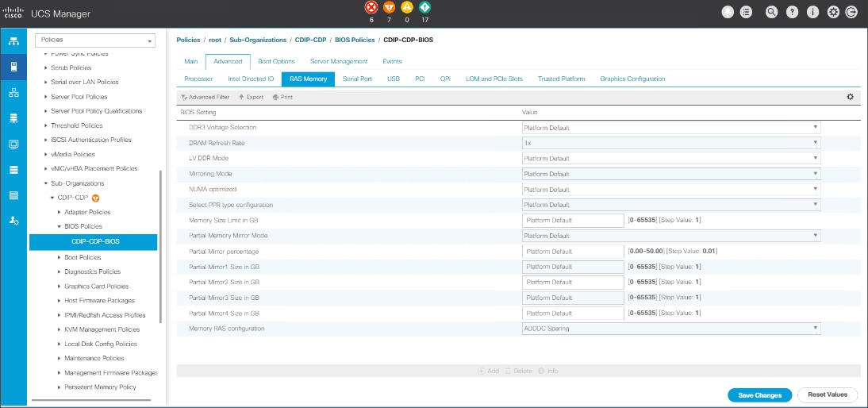Click the navigation tree vertical scrollbar
The image size is (868, 408).
[160, 246]
